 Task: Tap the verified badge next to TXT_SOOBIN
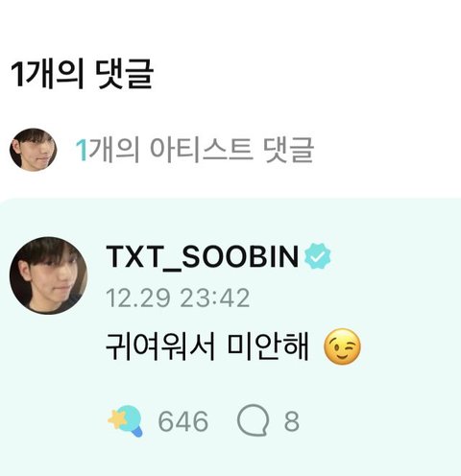coord(317,256)
